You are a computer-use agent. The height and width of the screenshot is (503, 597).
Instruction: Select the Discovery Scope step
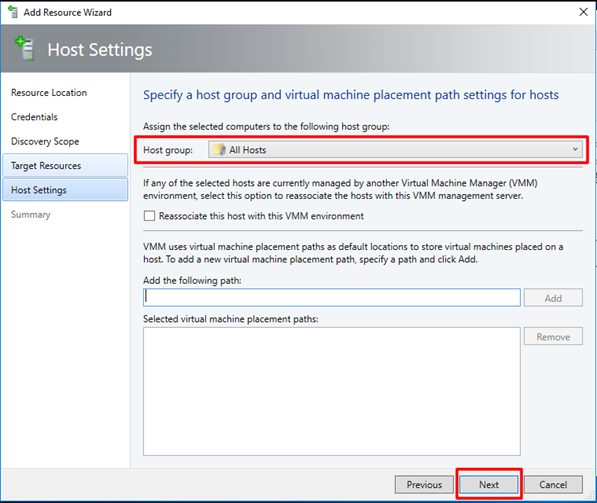pos(45,141)
